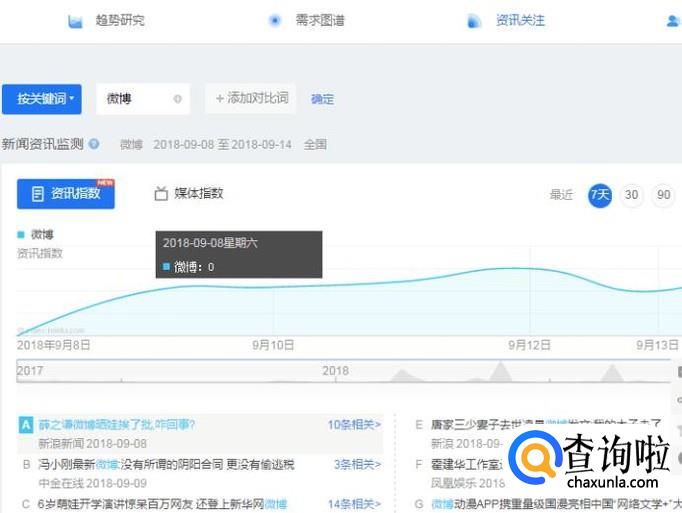Click 新浪新闻 2018-09-08 source text
This screenshot has height=513, width=682.
click(x=93, y=444)
